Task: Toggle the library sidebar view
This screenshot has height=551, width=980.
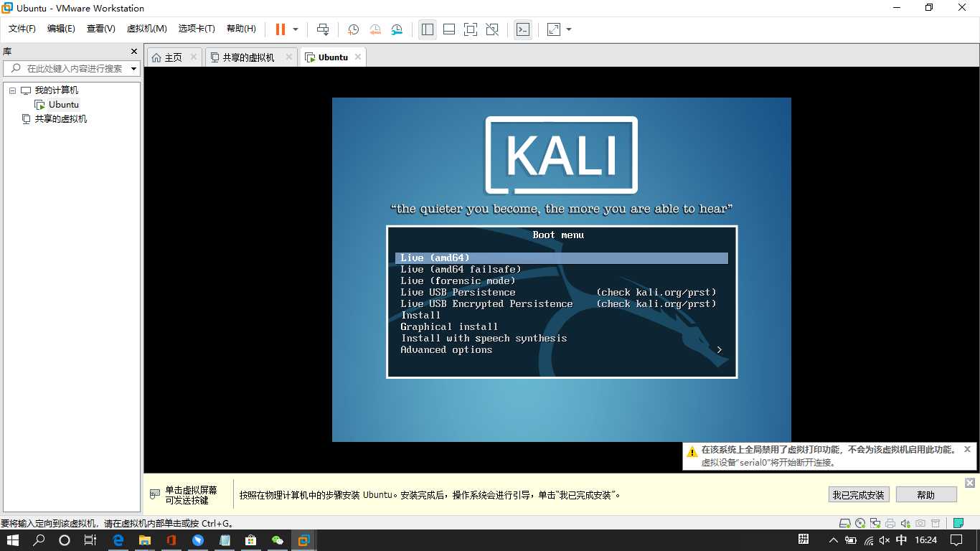Action: pyautogui.click(x=428, y=29)
